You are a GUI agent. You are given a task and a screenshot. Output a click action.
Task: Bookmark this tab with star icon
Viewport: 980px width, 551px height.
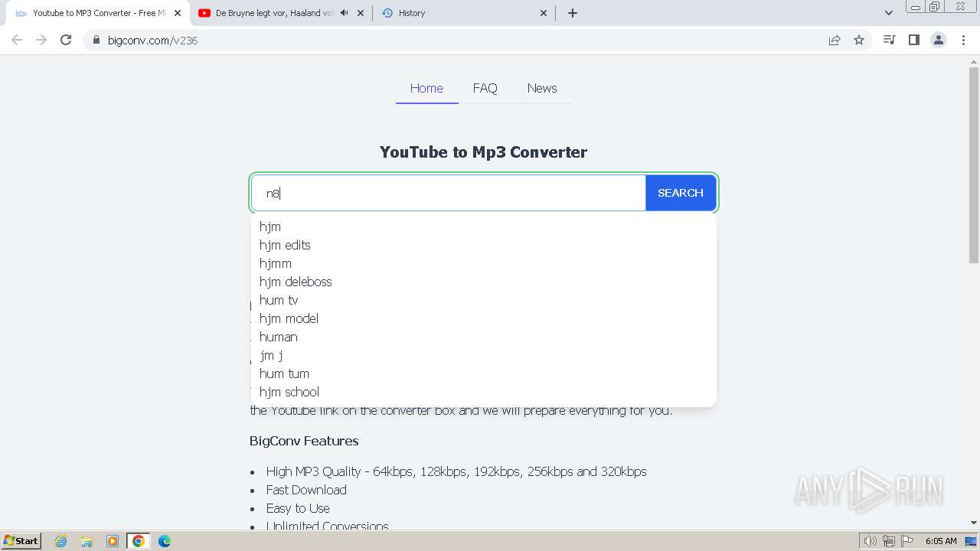tap(859, 40)
